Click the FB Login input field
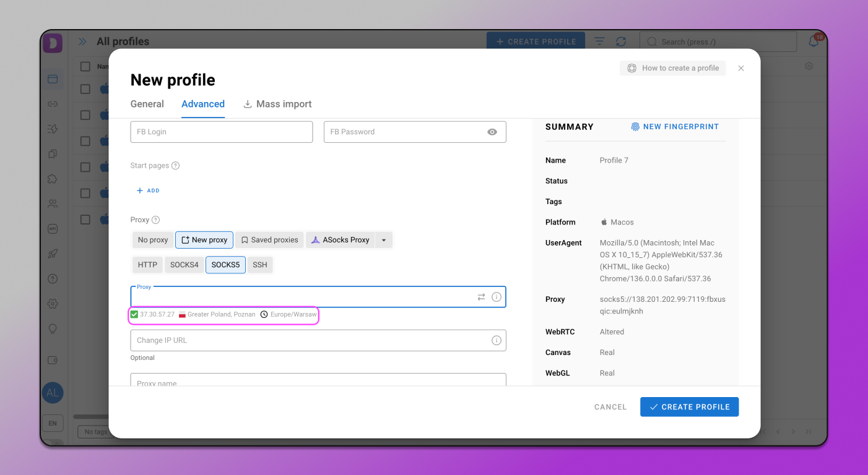The width and height of the screenshot is (868, 475). click(x=222, y=132)
